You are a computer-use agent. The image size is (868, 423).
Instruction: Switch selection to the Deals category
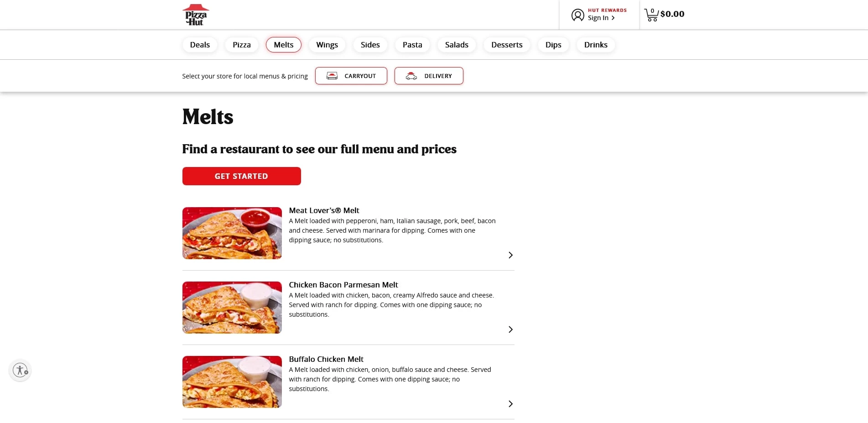[x=200, y=44]
